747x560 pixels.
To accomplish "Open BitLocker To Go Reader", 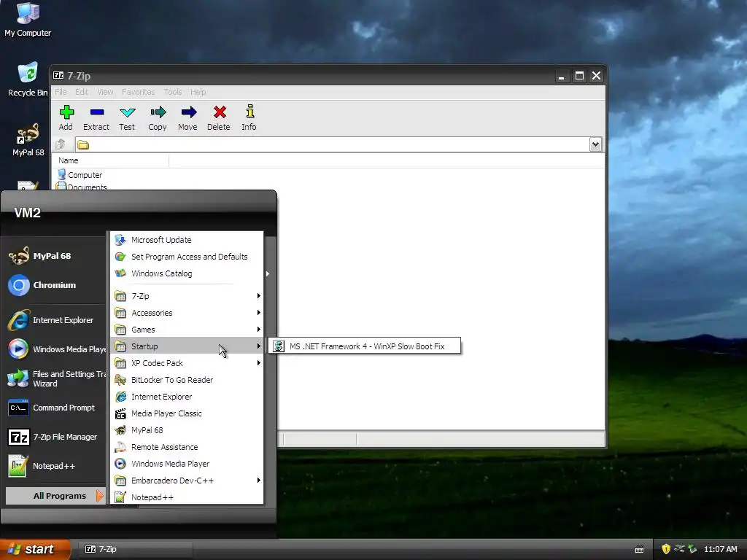I will (x=187, y=380).
